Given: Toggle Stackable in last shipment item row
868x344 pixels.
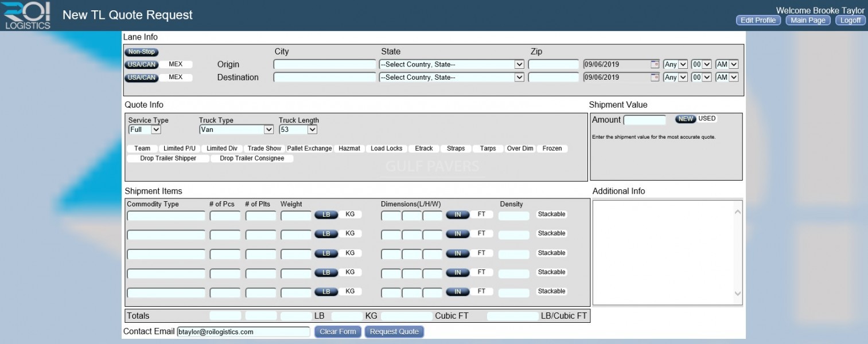Looking at the screenshot, I should 552,291.
